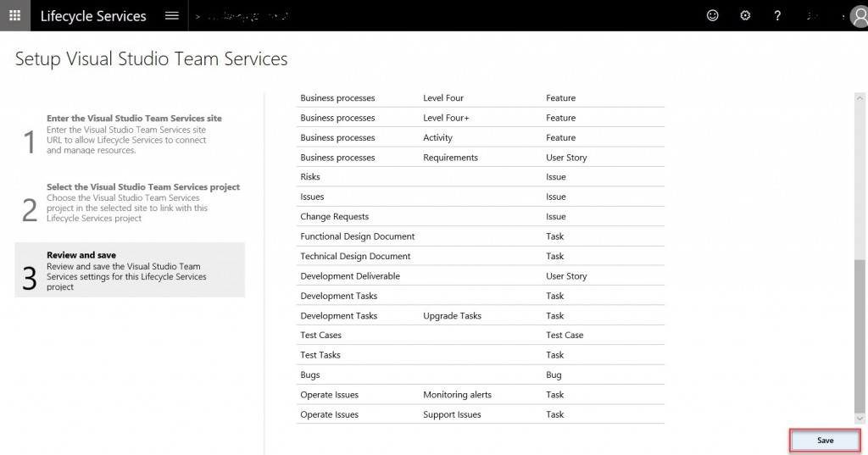Click the scrollbar up arrow
The width and height of the screenshot is (868, 455).
860,98
